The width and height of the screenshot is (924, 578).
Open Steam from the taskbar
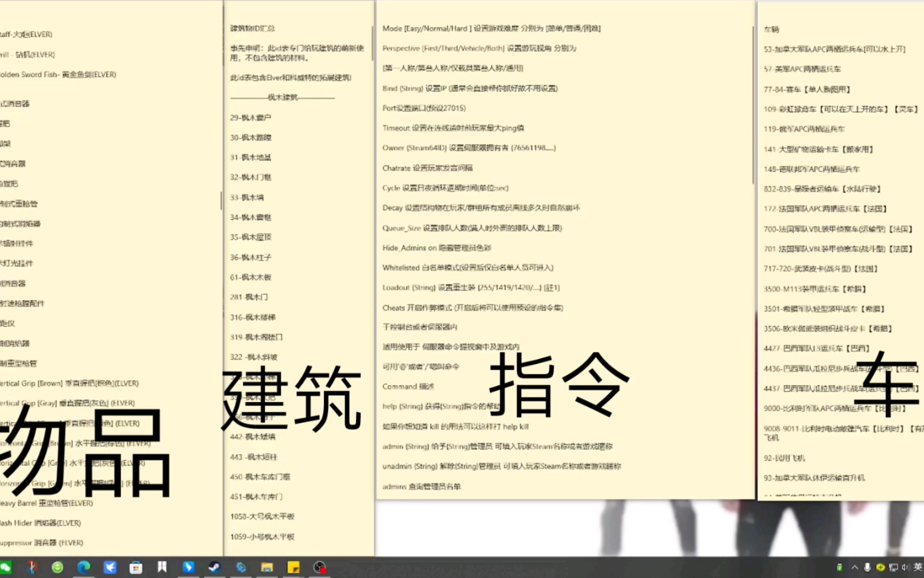click(213, 567)
